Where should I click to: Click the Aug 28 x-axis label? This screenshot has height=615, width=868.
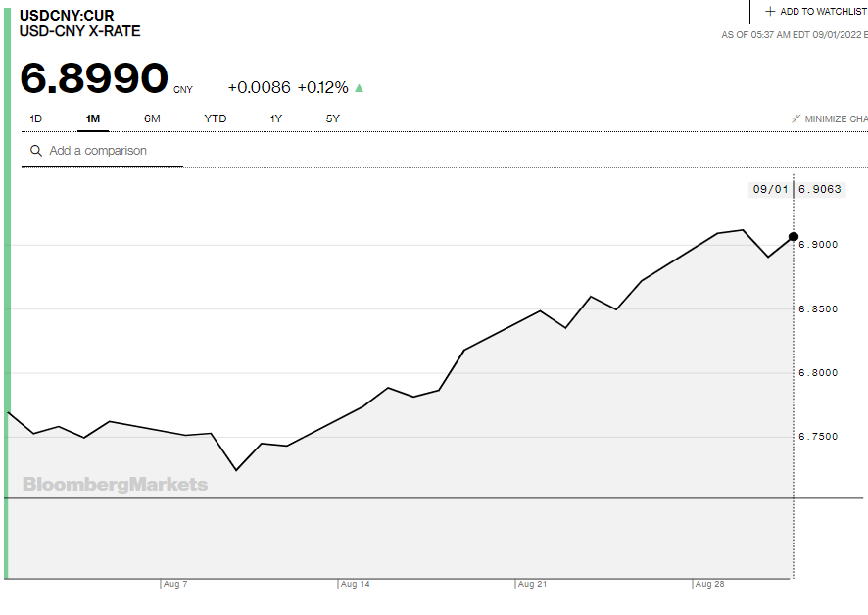[x=709, y=584]
